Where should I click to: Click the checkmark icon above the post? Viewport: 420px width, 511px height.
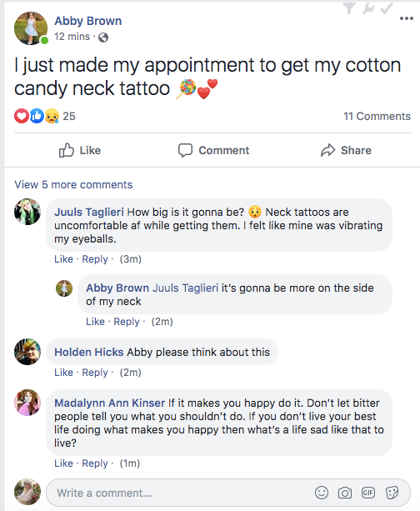click(x=387, y=8)
